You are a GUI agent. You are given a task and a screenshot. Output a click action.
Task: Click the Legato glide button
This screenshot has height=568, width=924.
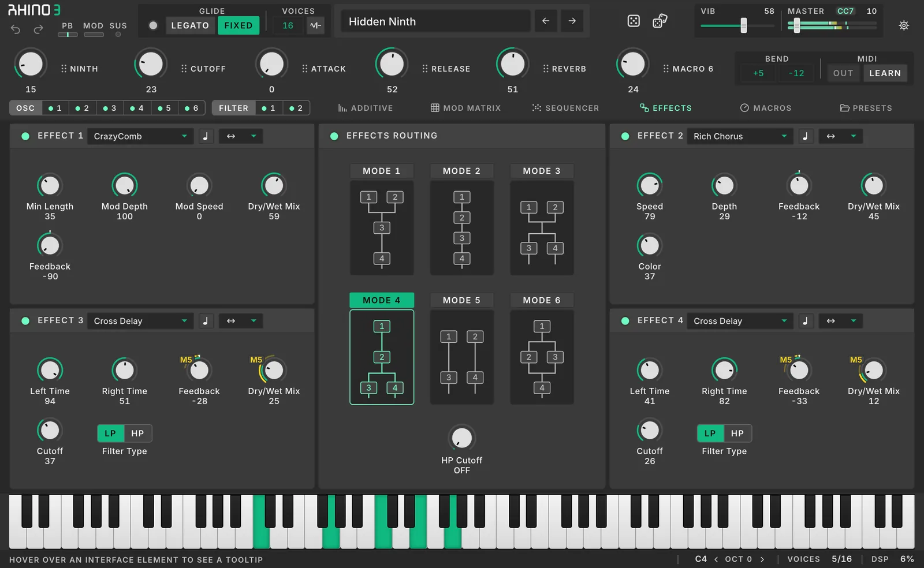(190, 25)
